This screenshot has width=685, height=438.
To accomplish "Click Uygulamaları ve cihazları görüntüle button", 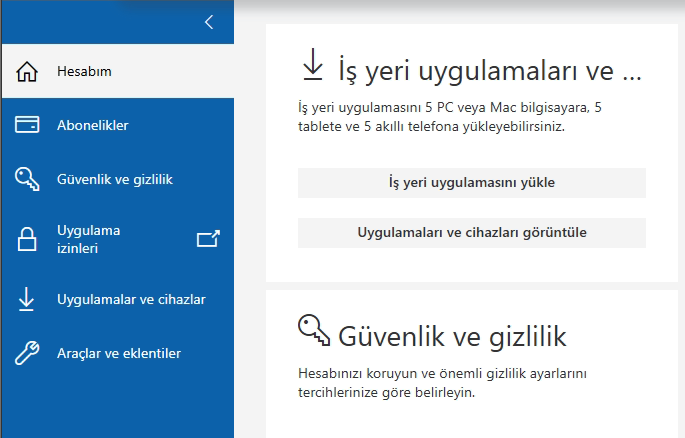I will click(x=472, y=233).
